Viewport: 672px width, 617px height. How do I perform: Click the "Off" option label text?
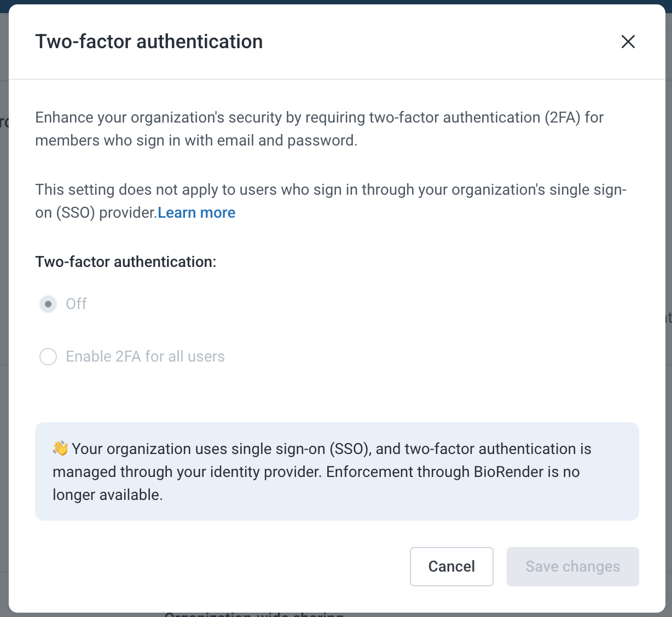point(76,304)
